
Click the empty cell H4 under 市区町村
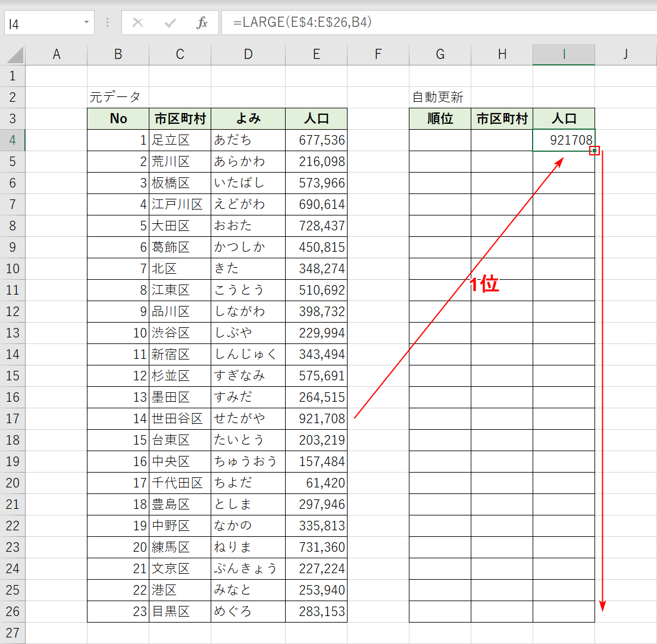pyautogui.click(x=502, y=140)
